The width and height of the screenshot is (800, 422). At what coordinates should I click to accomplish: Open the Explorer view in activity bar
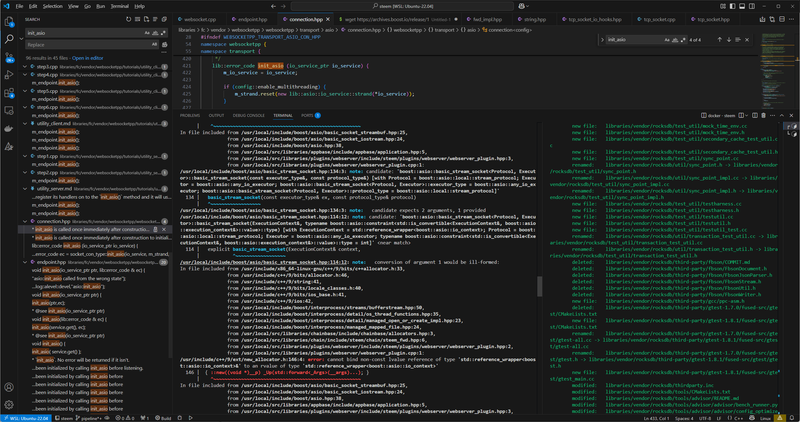pyautogui.click(x=9, y=21)
